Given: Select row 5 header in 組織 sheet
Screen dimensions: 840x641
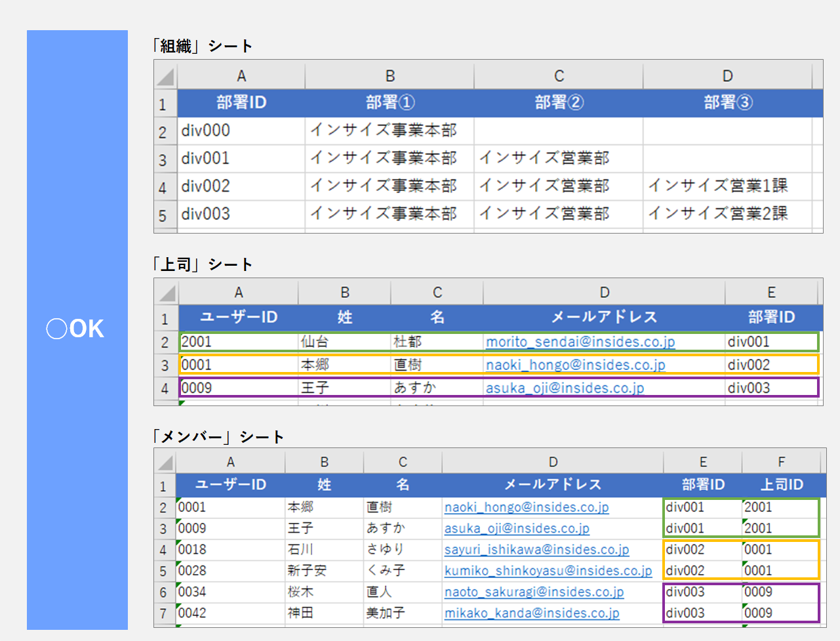Looking at the screenshot, I should 165,215.
